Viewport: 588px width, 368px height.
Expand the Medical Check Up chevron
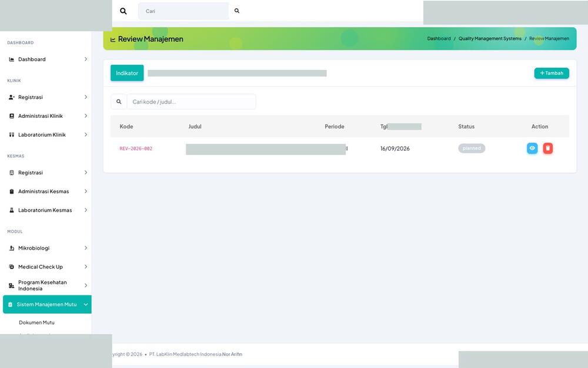pyautogui.click(x=85, y=267)
